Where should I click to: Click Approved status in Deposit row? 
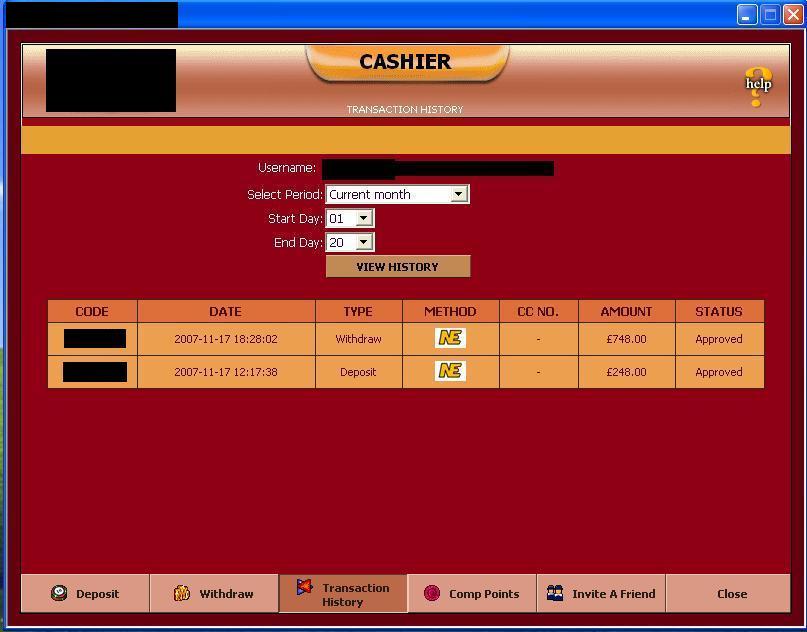coord(719,372)
